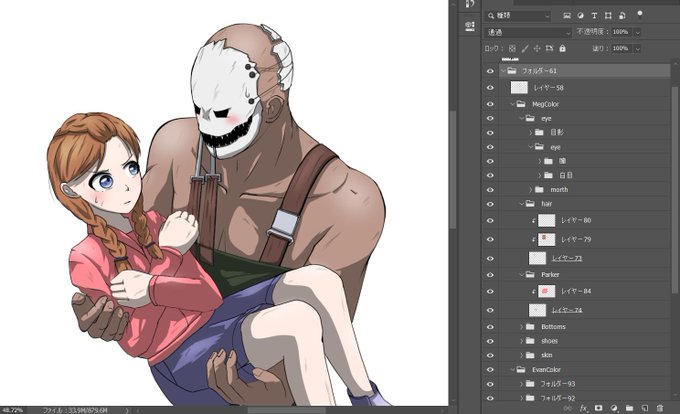Click the opacity 100% value field
This screenshot has height=414, width=680.
(622, 32)
